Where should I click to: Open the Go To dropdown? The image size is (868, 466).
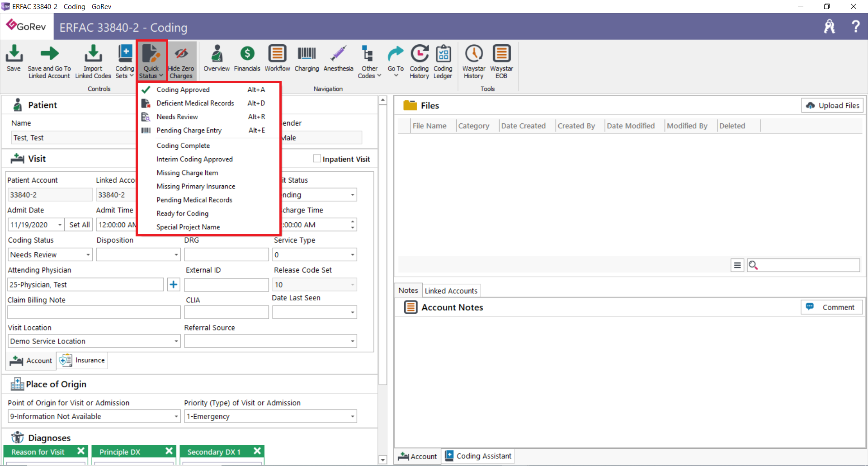click(396, 61)
